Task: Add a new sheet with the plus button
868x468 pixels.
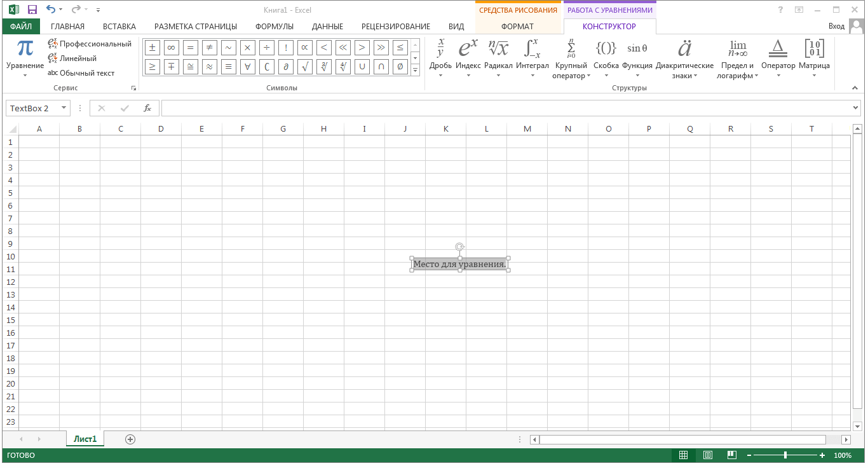Action: tap(130, 439)
